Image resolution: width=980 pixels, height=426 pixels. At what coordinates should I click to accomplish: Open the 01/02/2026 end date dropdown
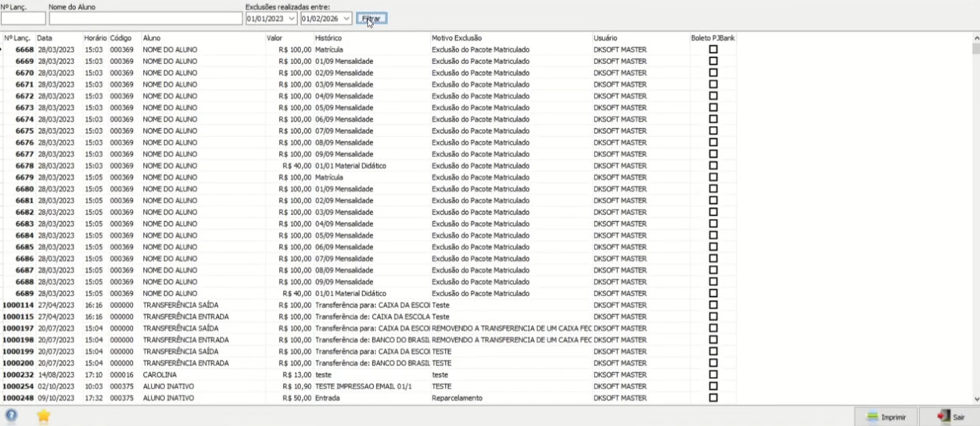click(x=346, y=18)
